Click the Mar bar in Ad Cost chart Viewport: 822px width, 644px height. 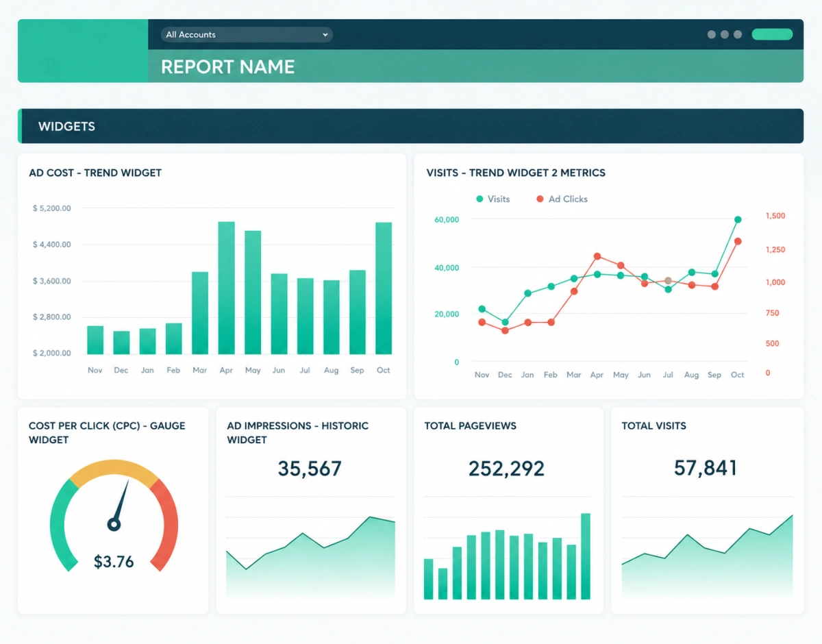pos(200,313)
